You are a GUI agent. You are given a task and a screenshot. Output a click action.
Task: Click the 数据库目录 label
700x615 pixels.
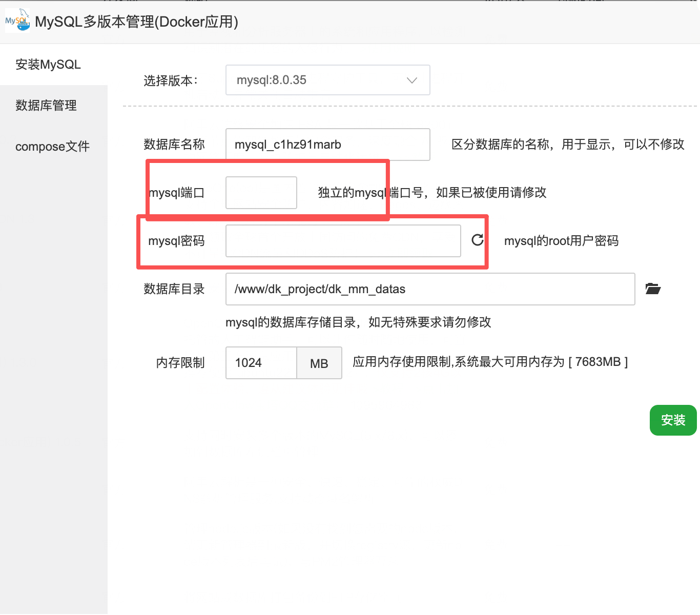tap(174, 289)
